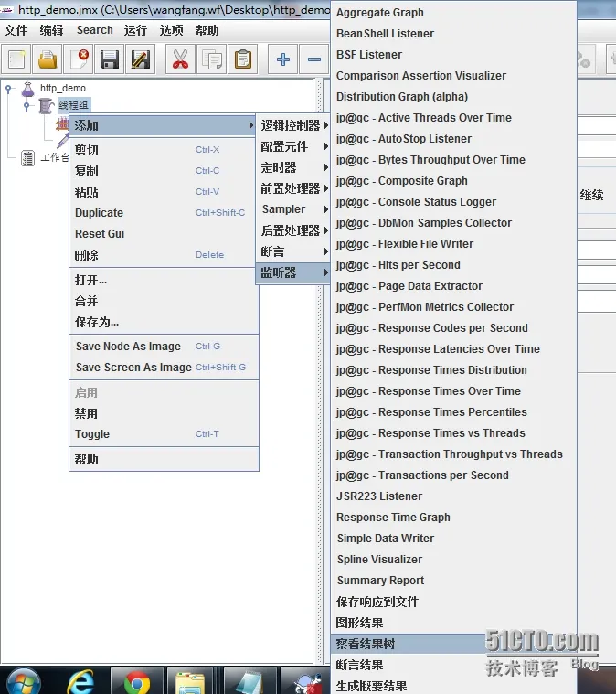616x694 pixels.
Task: Choose 剪切 in the context menu
Action: click(164, 150)
